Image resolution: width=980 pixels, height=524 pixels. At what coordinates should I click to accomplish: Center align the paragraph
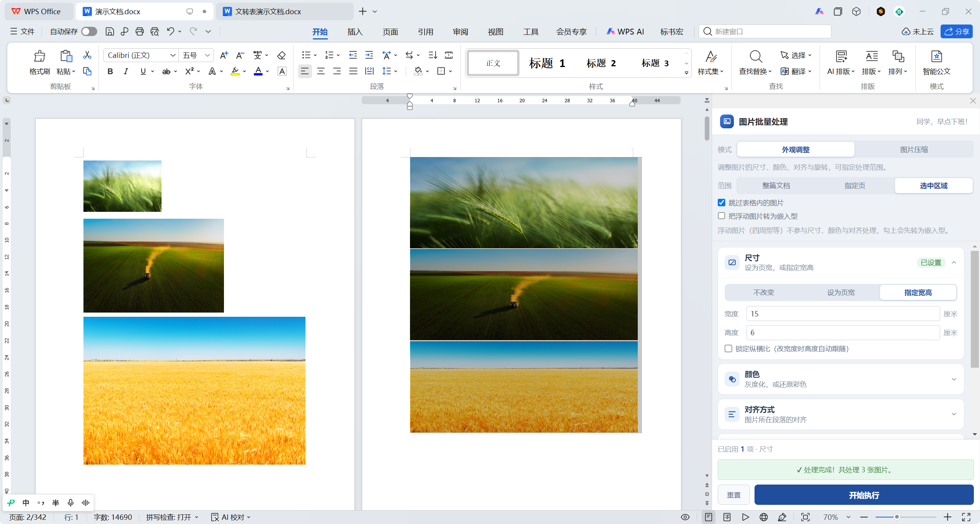[x=321, y=71]
